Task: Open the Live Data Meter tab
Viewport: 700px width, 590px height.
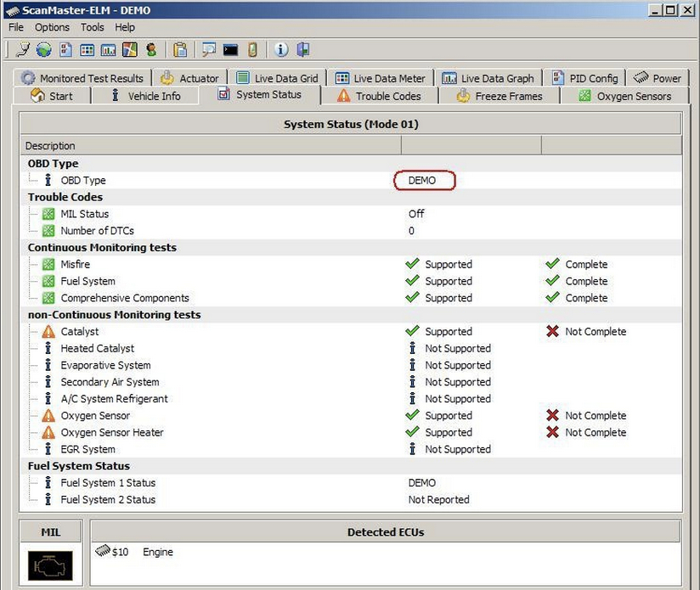Action: pyautogui.click(x=381, y=78)
